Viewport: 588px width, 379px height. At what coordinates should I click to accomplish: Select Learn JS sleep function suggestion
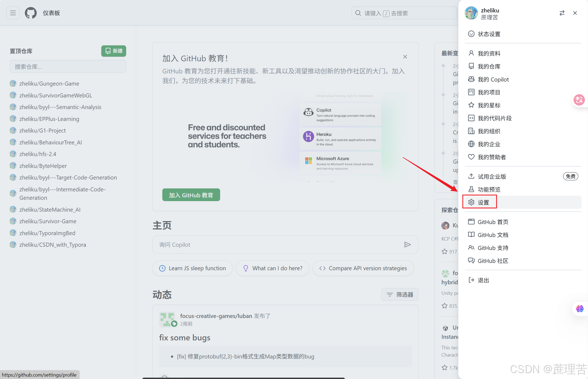(192, 268)
